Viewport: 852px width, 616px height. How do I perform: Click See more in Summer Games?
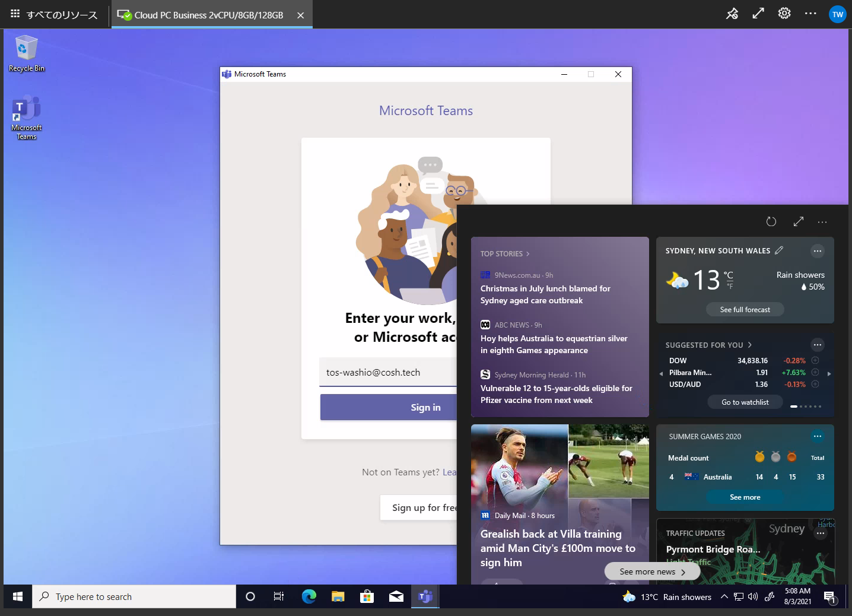[745, 497]
